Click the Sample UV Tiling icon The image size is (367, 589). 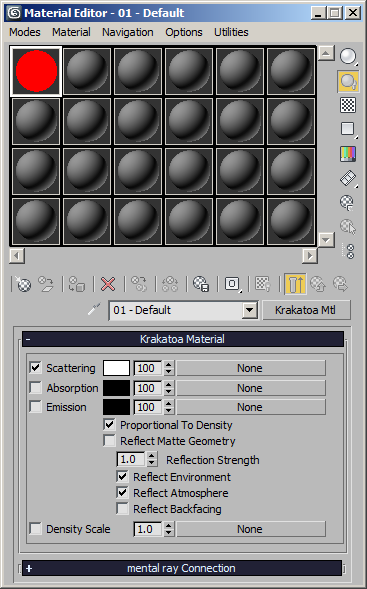(348, 129)
